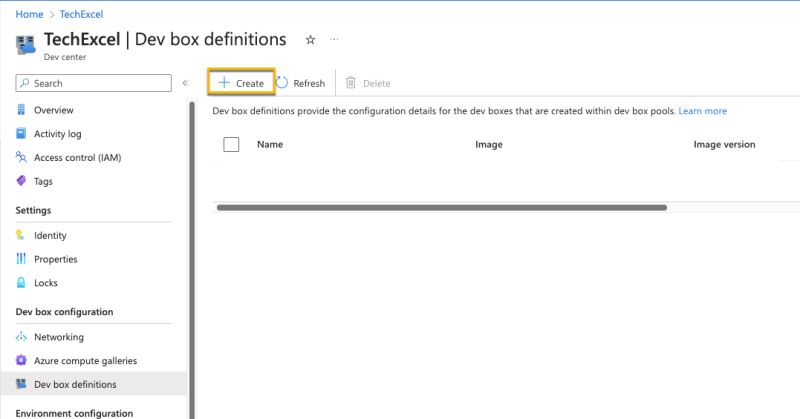Open Azure compute galleries
800x419 pixels.
86,361
